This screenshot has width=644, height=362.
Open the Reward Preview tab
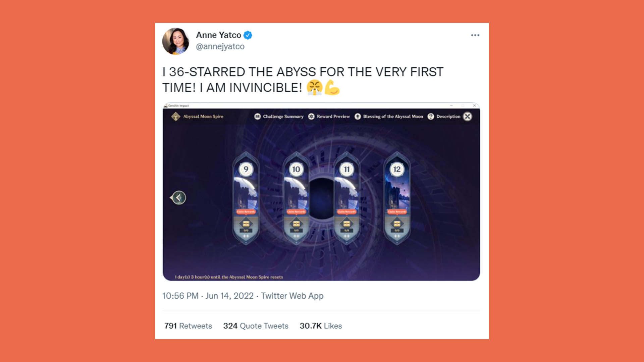(x=329, y=116)
